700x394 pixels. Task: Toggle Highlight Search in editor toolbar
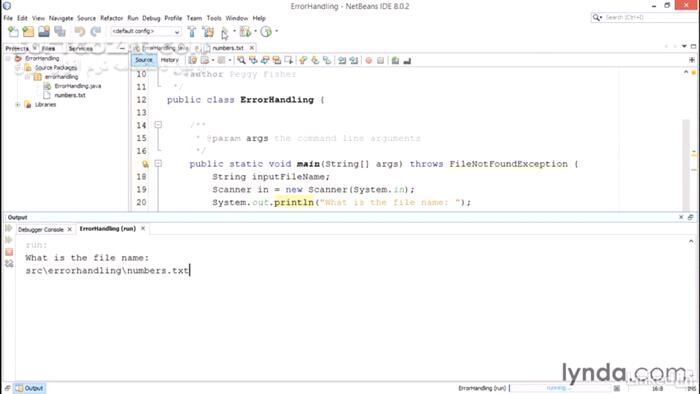(x=277, y=60)
